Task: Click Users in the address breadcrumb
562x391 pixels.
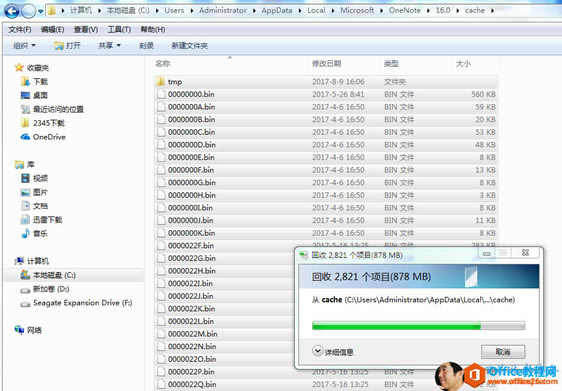Action: point(174,10)
